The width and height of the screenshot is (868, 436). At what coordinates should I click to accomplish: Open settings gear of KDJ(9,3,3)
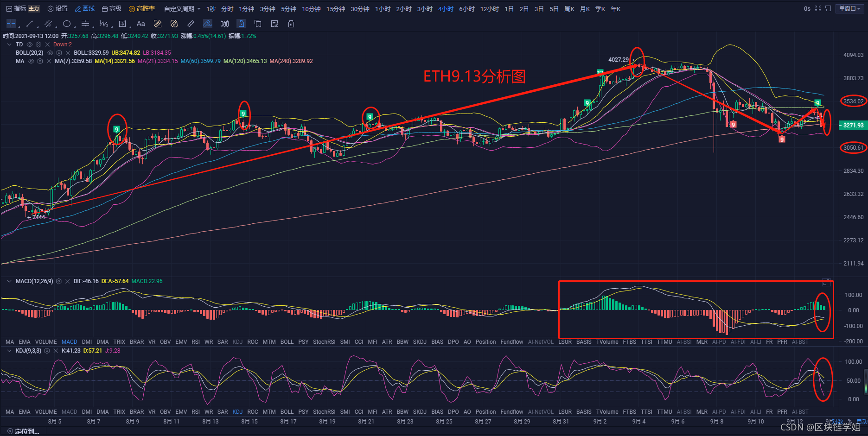(47, 351)
